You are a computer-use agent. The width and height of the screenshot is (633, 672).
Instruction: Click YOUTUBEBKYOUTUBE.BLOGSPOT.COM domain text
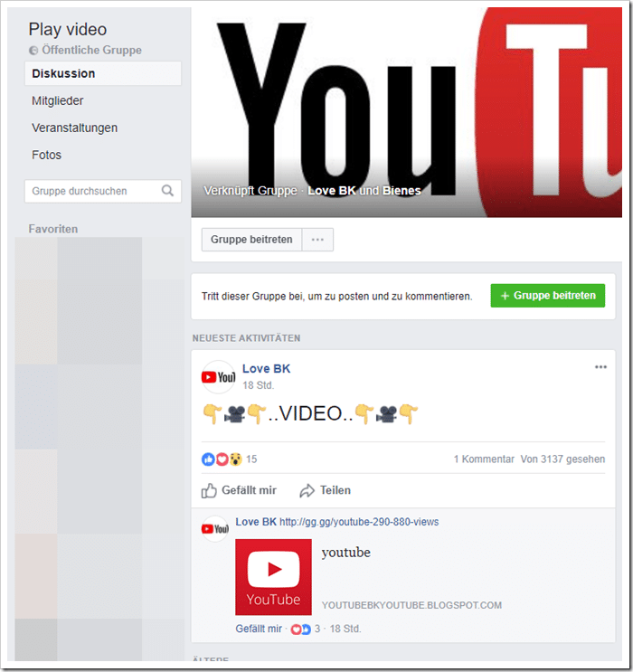click(411, 605)
